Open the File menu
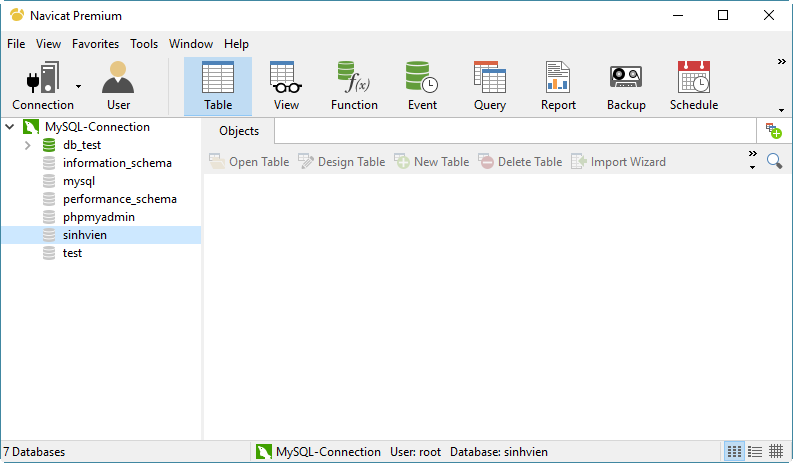793x463 pixels. click(16, 44)
